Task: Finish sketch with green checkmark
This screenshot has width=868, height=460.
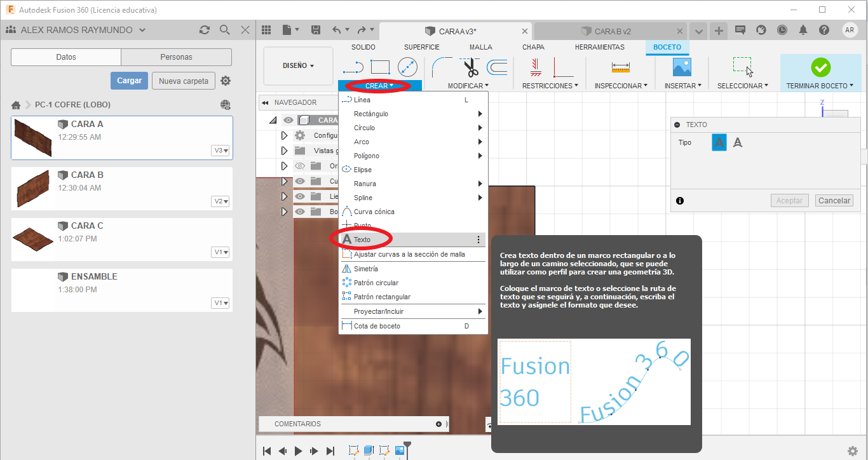Action: (x=820, y=67)
